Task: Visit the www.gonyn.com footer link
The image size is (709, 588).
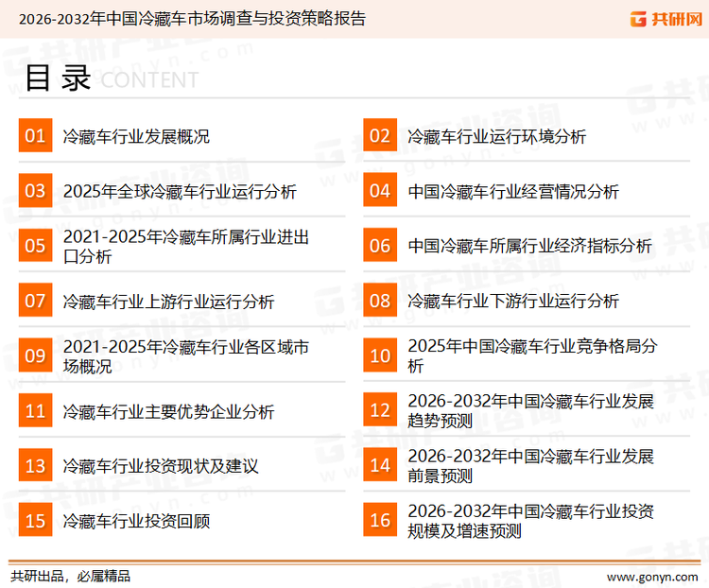Action: 652,578
